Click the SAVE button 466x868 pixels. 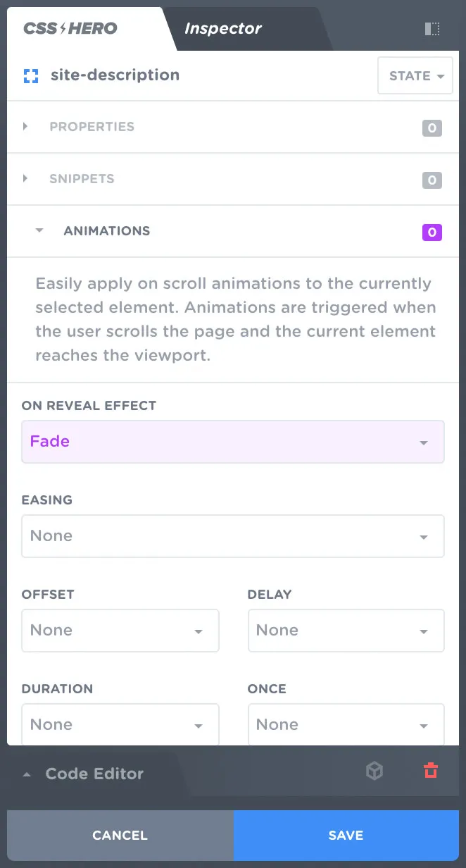[346, 835]
